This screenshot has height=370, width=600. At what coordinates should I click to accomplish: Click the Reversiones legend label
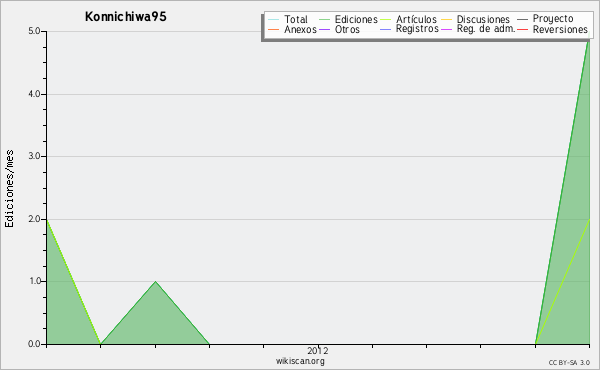click(x=560, y=29)
